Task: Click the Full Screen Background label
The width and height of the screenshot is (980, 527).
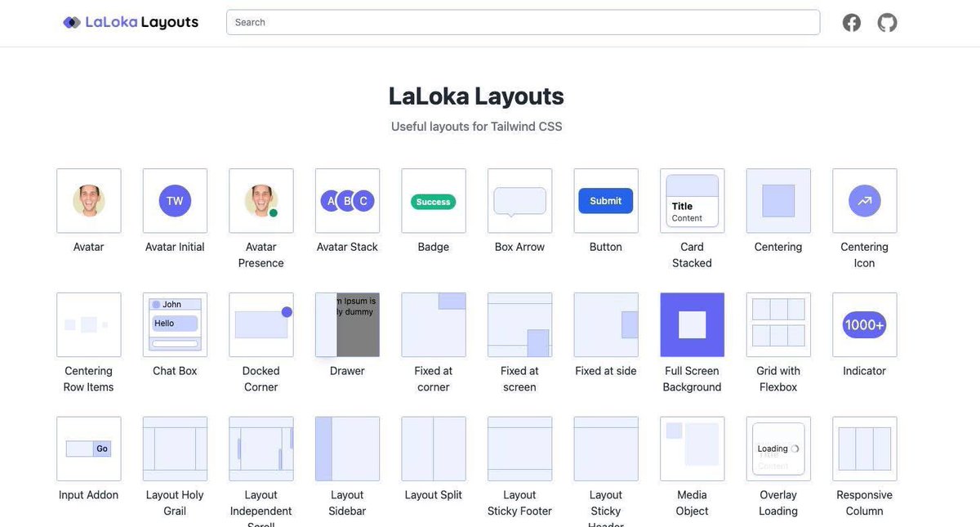Action: 692,379
